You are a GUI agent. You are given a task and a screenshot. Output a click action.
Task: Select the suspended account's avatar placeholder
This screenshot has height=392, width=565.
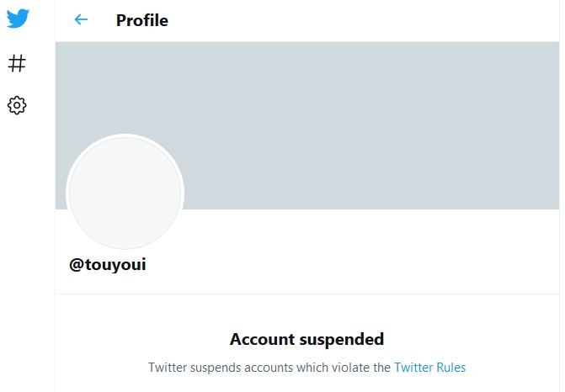125,192
